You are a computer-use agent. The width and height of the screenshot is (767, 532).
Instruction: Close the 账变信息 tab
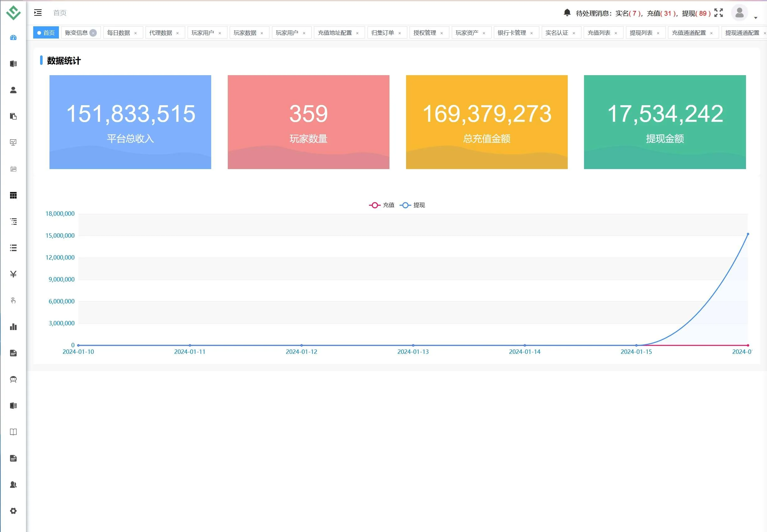tap(93, 33)
